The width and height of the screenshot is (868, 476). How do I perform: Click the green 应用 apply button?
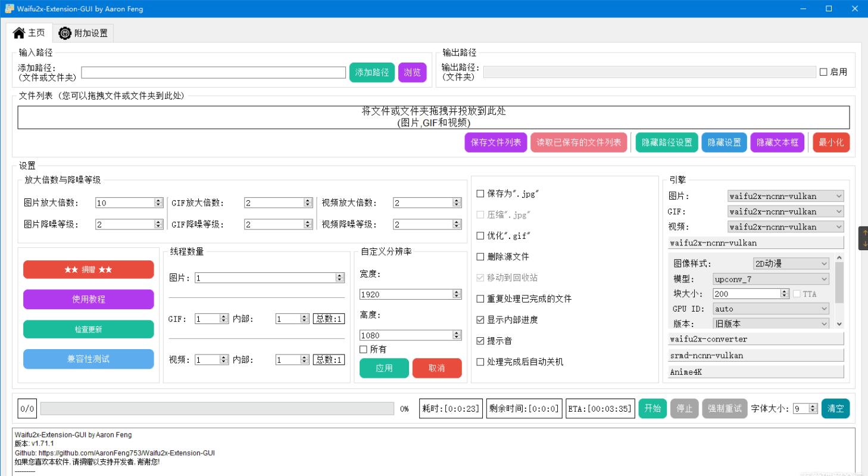pyautogui.click(x=384, y=368)
